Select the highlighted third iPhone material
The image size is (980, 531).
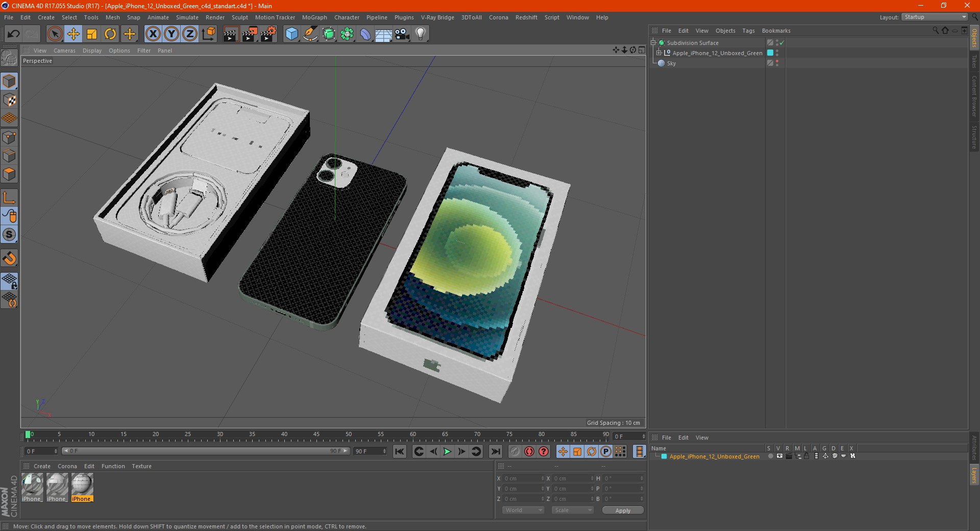(x=82, y=488)
